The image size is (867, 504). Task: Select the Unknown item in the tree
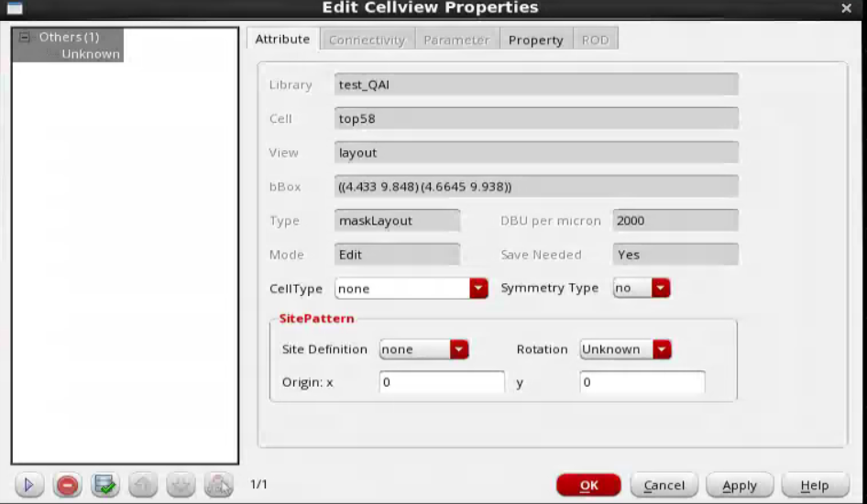tap(90, 54)
